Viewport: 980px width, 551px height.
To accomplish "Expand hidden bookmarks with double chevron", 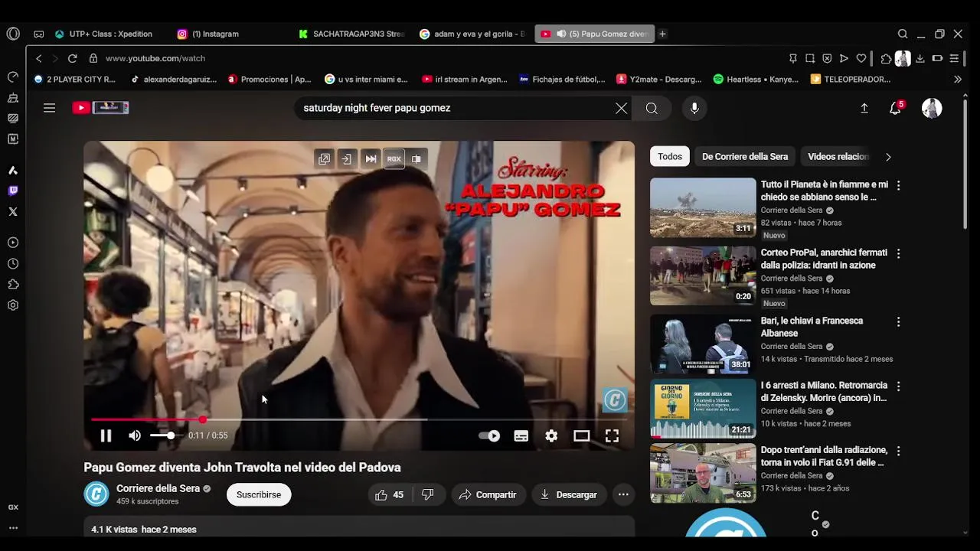I will pos(957,79).
